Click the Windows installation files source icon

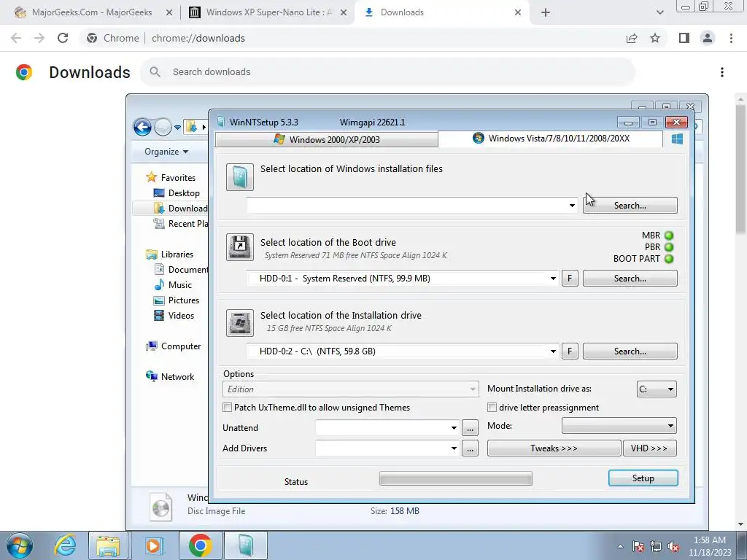[239, 177]
